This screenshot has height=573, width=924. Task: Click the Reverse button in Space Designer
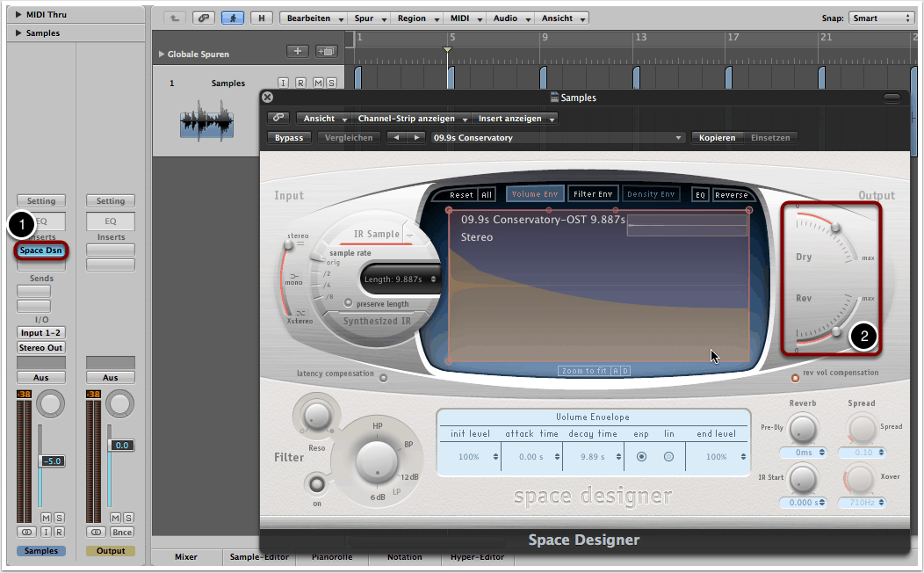coord(731,195)
